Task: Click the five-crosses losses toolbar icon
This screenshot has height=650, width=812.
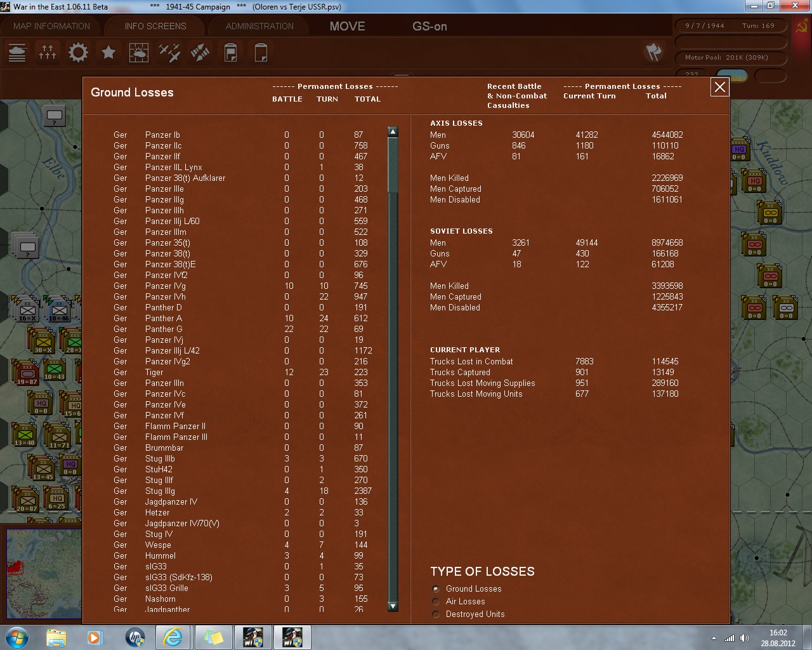Action: tap(48, 53)
